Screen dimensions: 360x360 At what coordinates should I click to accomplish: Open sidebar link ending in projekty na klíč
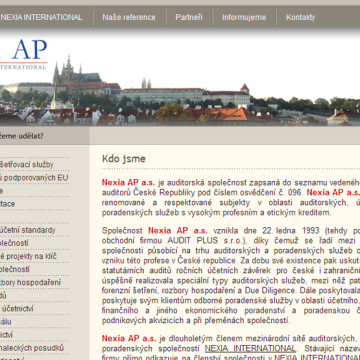click(28, 256)
